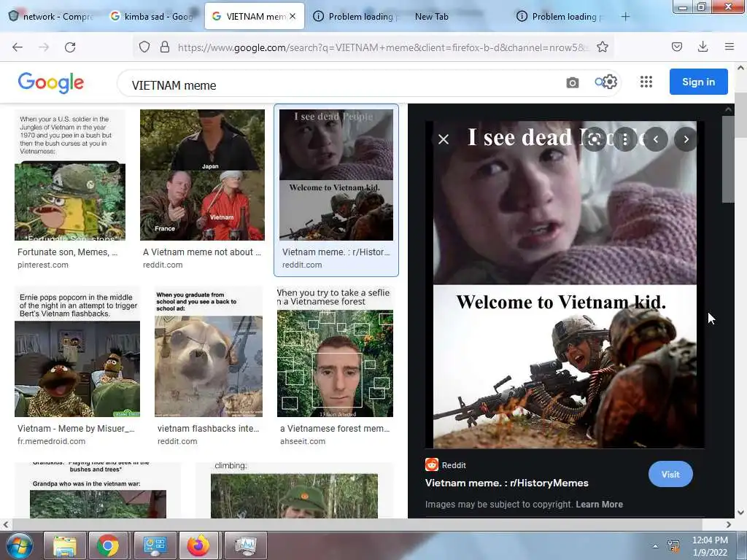Open the tracking protection shield icon
Viewport: 747px width, 560px height.
click(x=144, y=47)
